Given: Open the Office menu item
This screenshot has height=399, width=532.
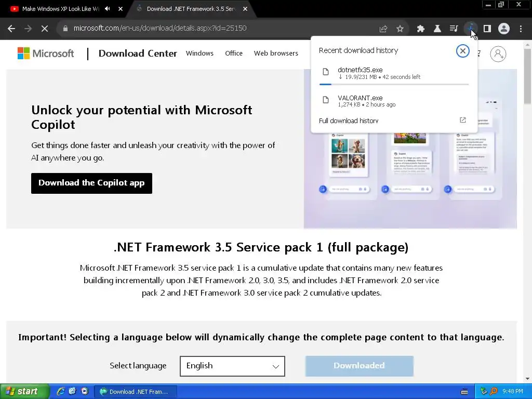Looking at the screenshot, I should 234,54.
